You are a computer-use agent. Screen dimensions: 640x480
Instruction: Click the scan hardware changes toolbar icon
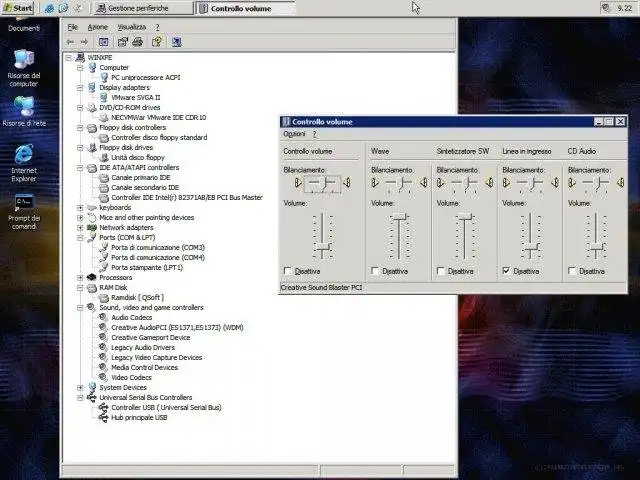coord(176,42)
